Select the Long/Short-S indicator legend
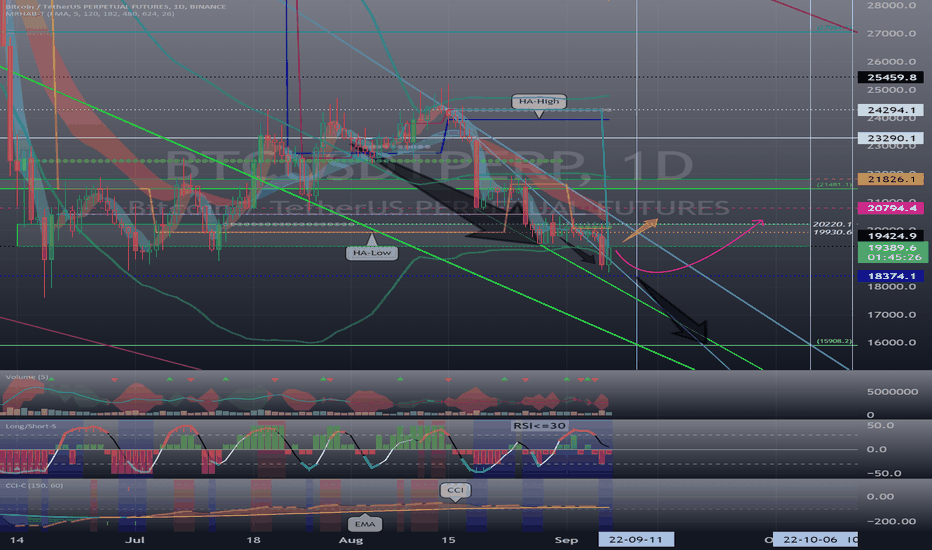 (30, 426)
